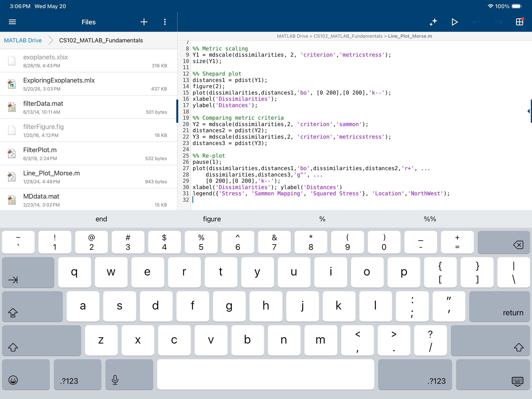The width and height of the screenshot is (532, 399).
Task: Tap the equals / plus key
Action: tap(457, 242)
